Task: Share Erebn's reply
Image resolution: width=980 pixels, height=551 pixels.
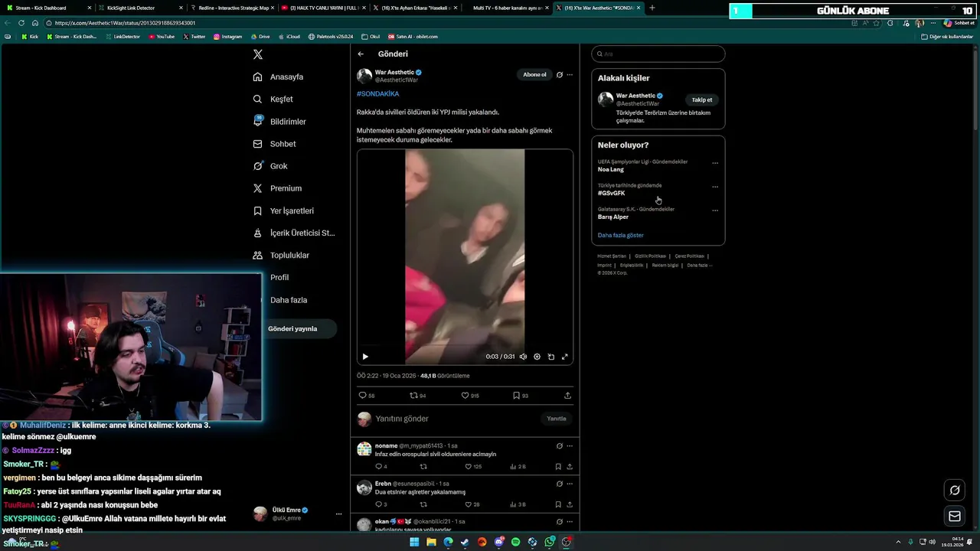Action: pyautogui.click(x=570, y=505)
